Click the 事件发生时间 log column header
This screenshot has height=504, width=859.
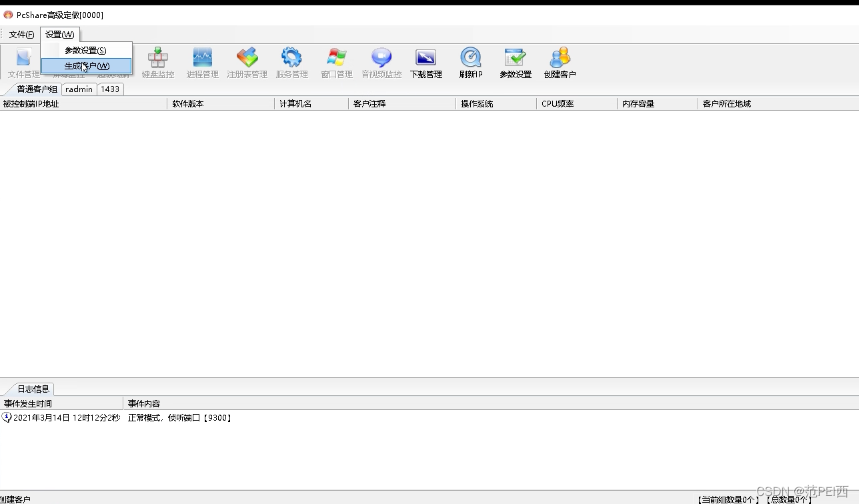[x=61, y=404]
